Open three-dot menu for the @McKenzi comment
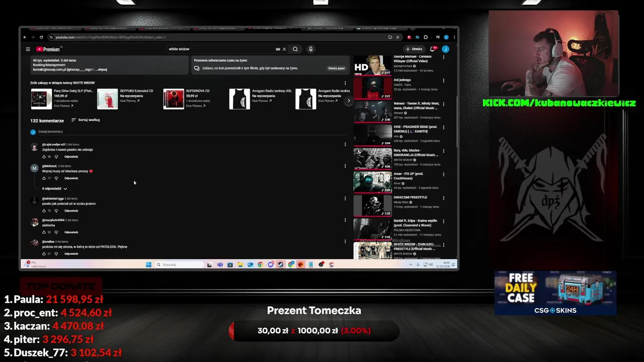This screenshot has height=362, width=644. [345, 166]
